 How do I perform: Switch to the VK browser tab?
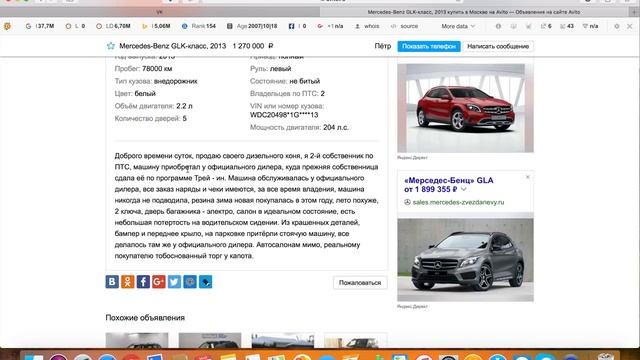point(159,12)
